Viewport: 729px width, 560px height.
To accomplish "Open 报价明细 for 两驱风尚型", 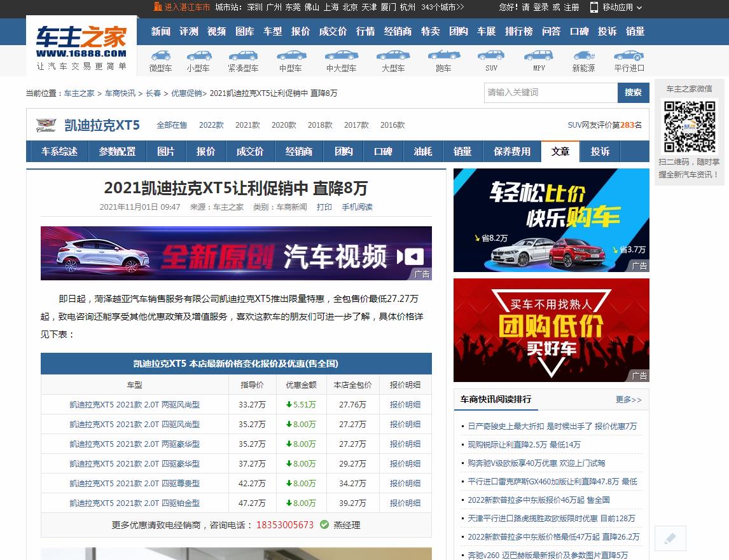I will (x=405, y=405).
